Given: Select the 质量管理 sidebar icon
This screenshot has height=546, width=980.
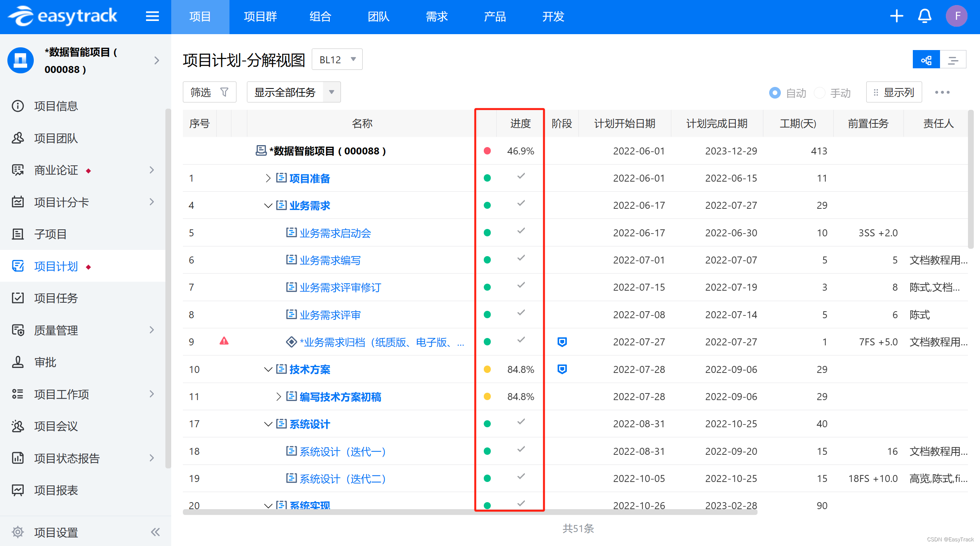Looking at the screenshot, I should coord(18,330).
